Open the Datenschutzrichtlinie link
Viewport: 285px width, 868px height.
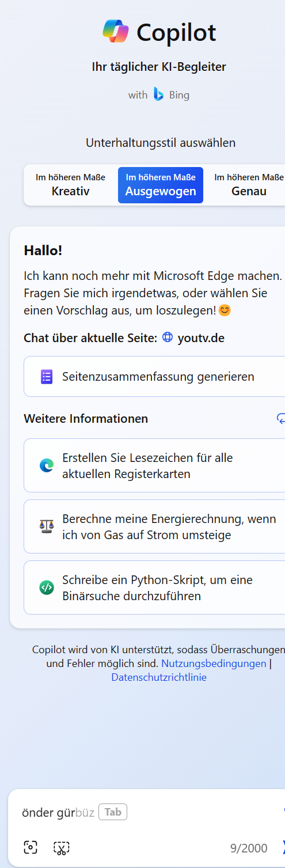(159, 677)
